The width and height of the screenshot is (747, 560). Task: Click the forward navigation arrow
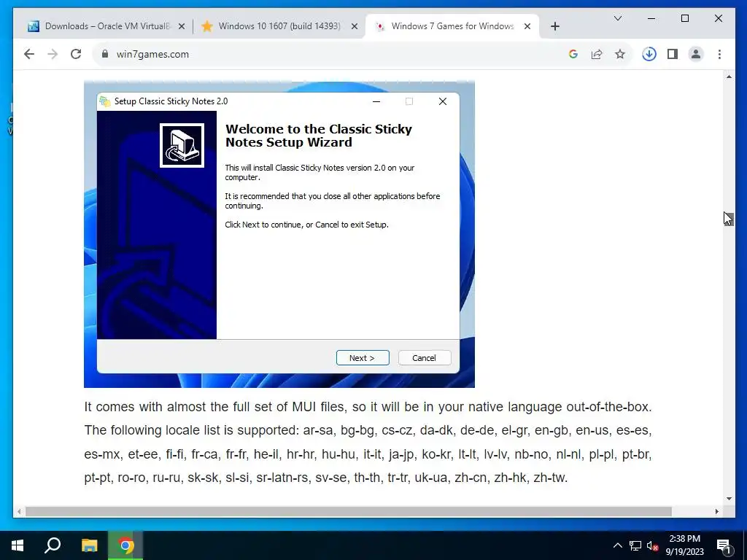pos(53,54)
